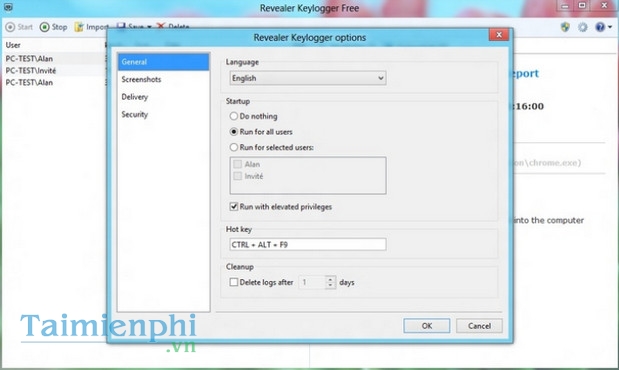Maximize the Revealer Keylogger Free window
Screen dimensions: 619x370
(x=582, y=6)
